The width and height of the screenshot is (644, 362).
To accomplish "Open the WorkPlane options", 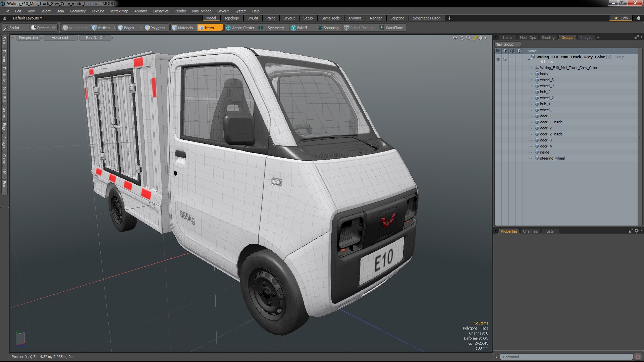I will 391,28.
